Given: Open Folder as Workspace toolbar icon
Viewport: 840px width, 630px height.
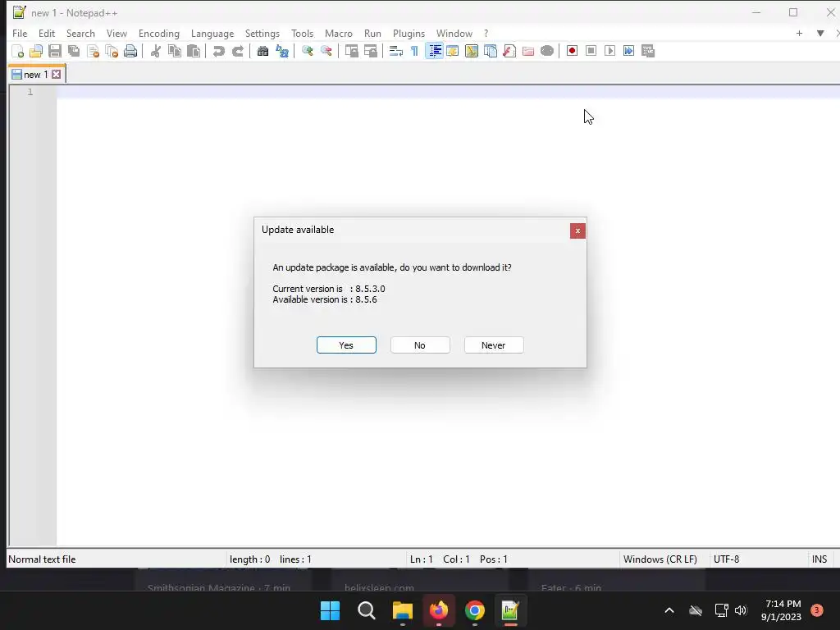Looking at the screenshot, I should (528, 51).
